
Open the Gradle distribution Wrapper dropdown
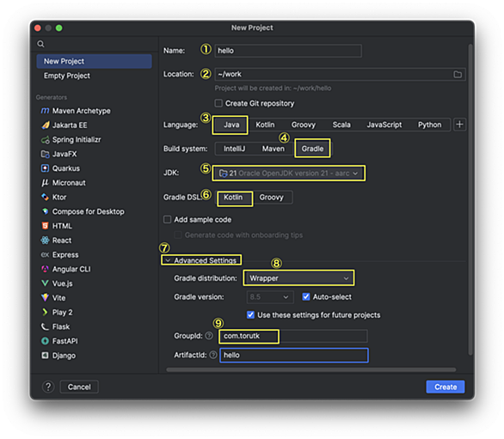tap(299, 278)
